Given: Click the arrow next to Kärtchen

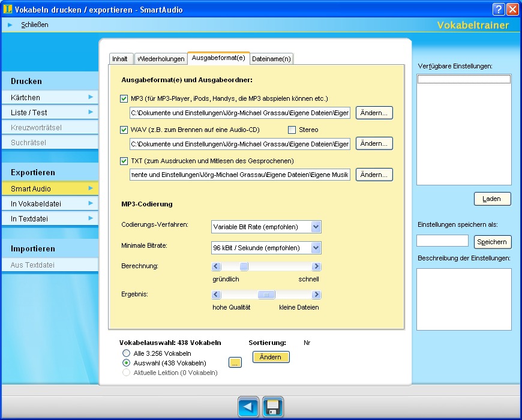Looking at the screenshot, I should click(91, 97).
